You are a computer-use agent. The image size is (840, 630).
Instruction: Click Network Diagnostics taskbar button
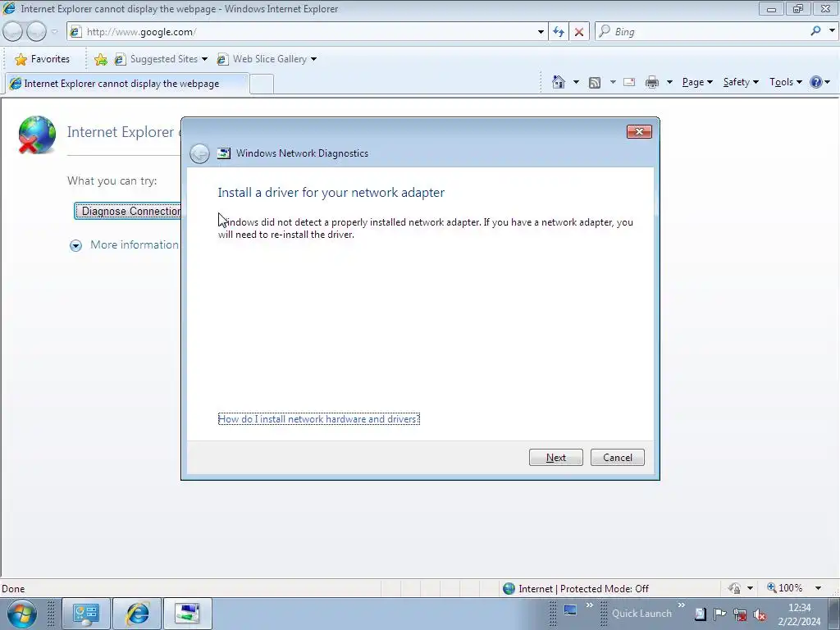[x=188, y=614]
